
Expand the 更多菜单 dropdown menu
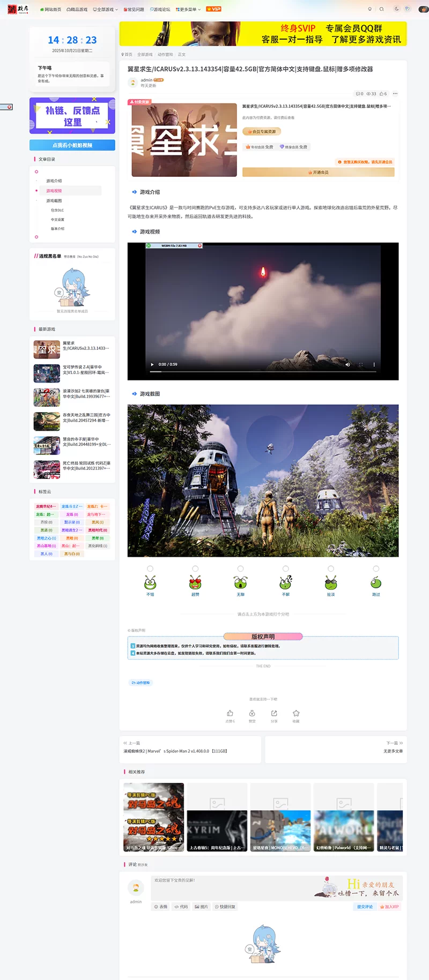tap(188, 9)
